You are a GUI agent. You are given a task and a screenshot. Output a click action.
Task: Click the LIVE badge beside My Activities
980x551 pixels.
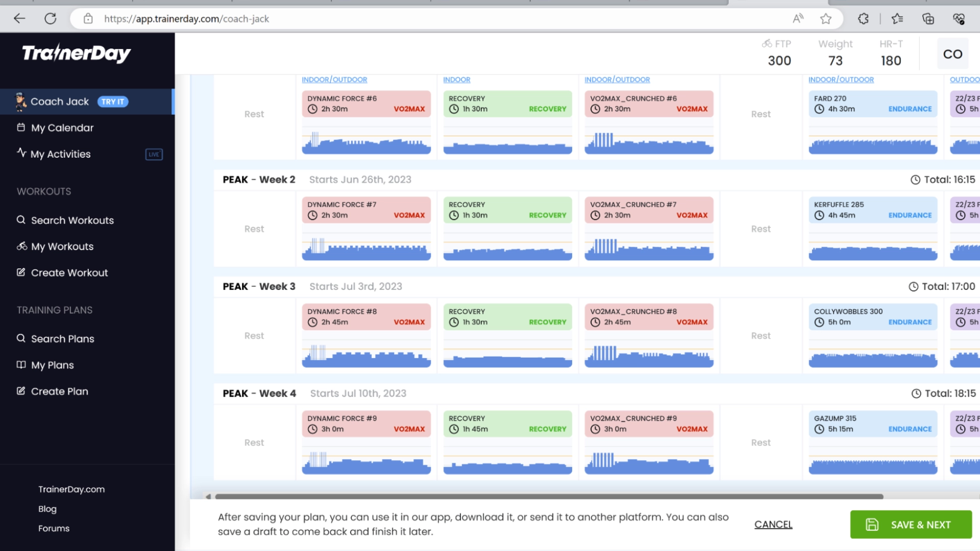click(154, 154)
